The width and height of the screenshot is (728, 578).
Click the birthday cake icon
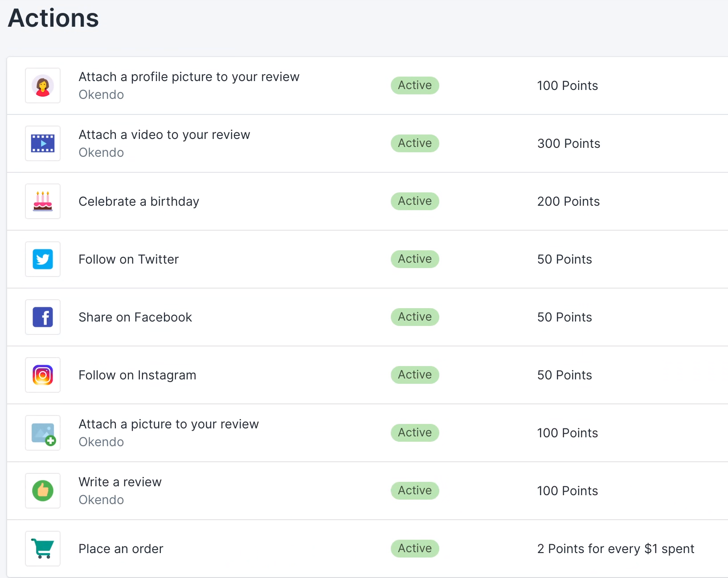[x=43, y=201]
